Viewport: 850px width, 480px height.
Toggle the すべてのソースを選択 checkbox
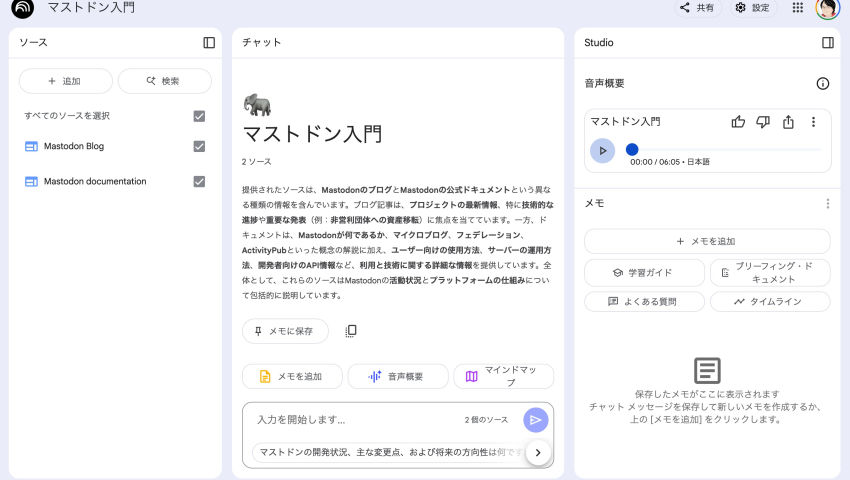pos(199,116)
